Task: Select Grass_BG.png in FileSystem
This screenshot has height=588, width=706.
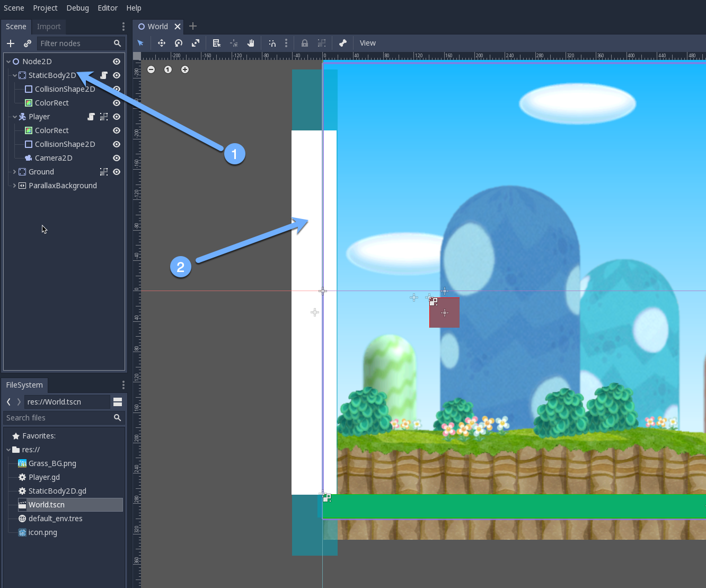Action: tap(52, 463)
